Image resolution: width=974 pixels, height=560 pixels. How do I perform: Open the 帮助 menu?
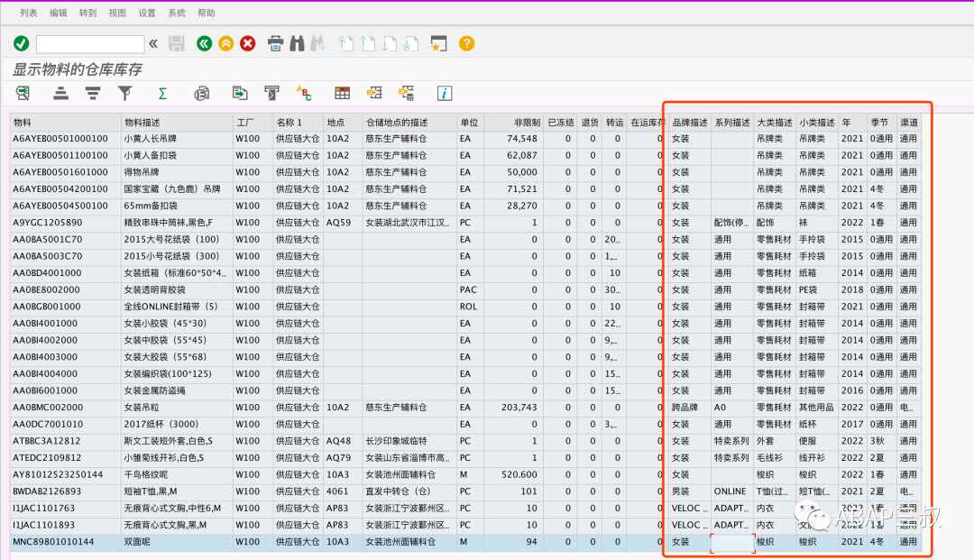207,13
